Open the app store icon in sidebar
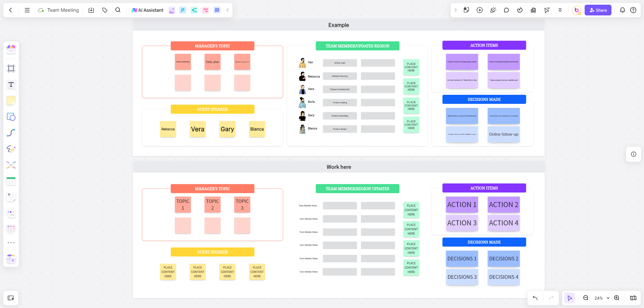 11,259
